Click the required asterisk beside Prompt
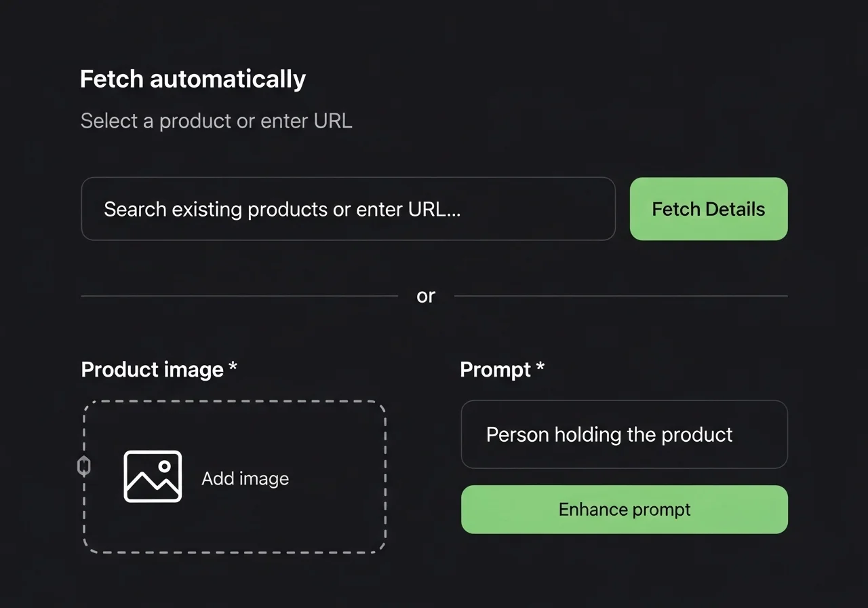Viewport: 868px width, 608px height. click(540, 368)
